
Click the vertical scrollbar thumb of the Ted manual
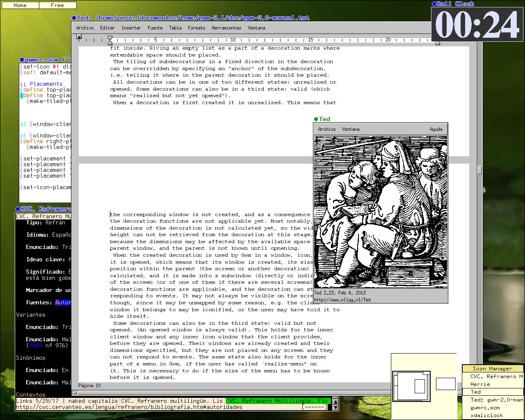pyautogui.click(x=479, y=170)
